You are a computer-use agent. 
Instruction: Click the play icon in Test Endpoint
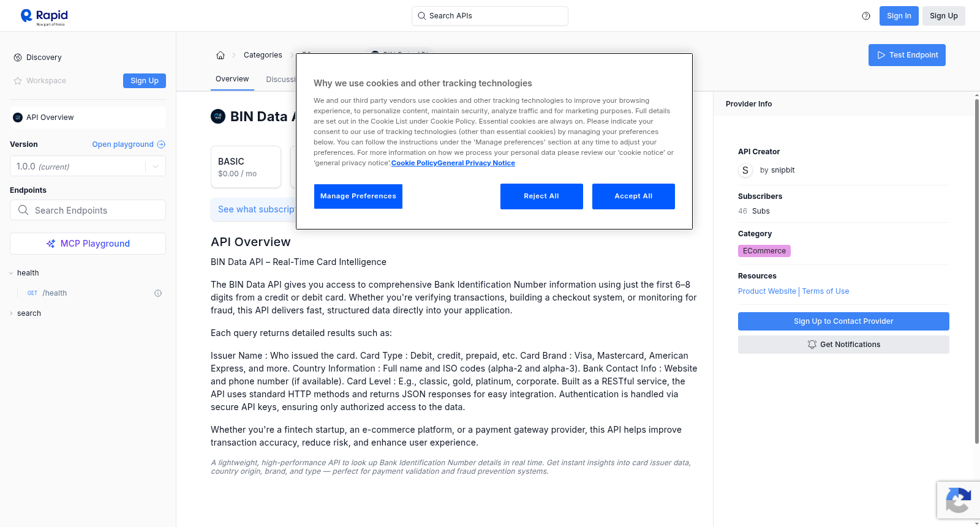[881, 55]
